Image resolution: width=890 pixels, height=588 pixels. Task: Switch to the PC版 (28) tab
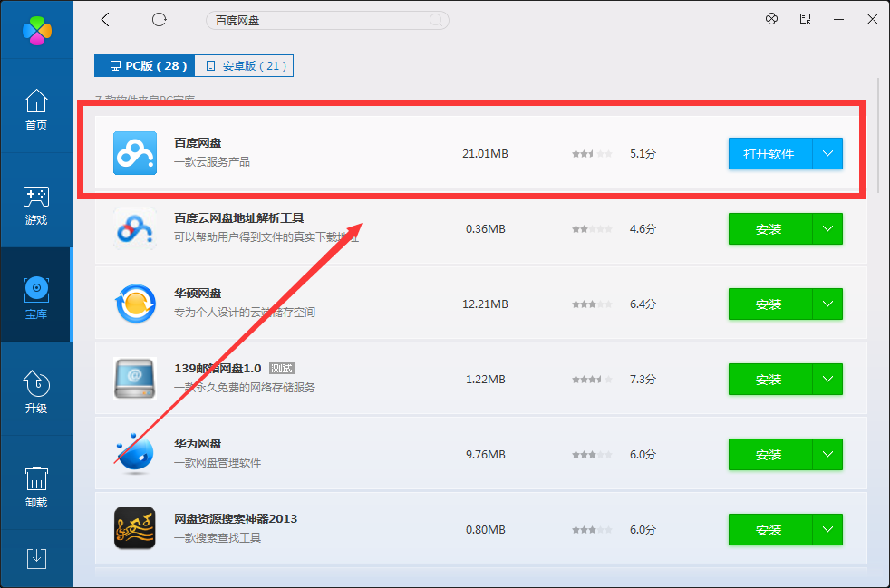click(145, 66)
